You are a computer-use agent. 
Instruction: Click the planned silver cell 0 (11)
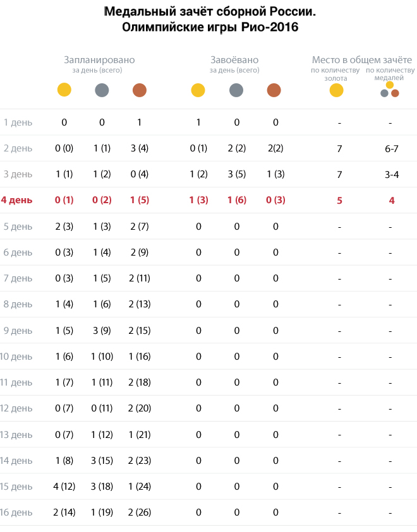pos(102,408)
